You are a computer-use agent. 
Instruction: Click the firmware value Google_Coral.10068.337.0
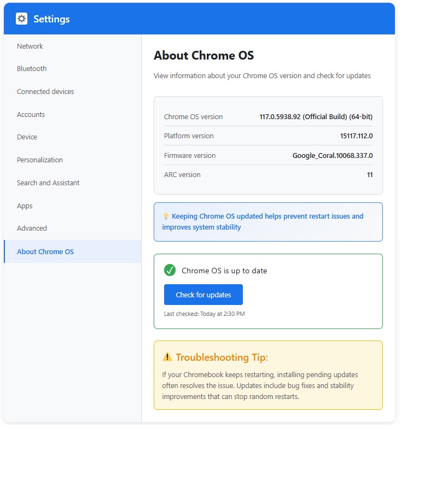click(333, 156)
